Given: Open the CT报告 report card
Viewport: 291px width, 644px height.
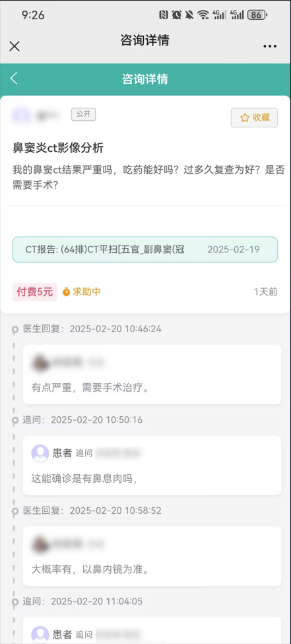Looking at the screenshot, I should [145, 249].
